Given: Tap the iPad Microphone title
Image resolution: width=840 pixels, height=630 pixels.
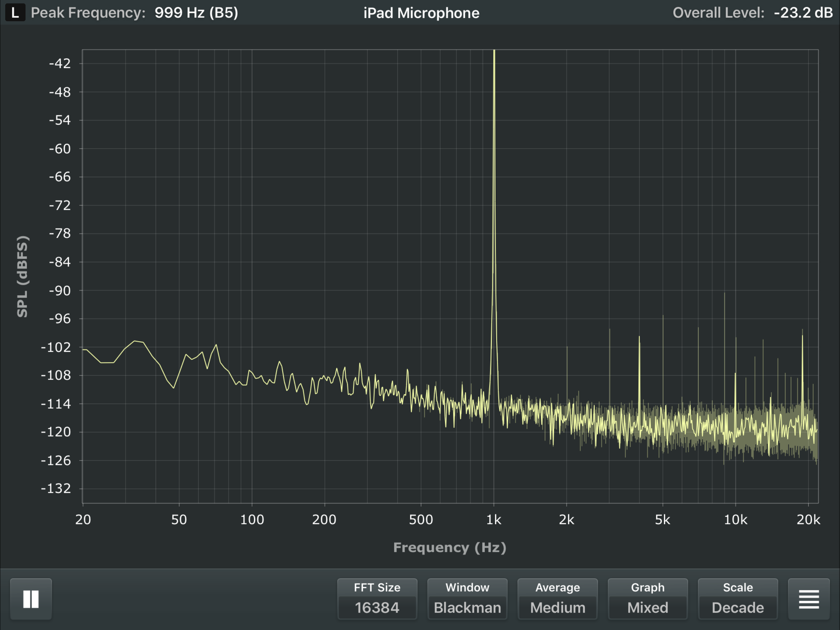Looking at the screenshot, I should [421, 13].
